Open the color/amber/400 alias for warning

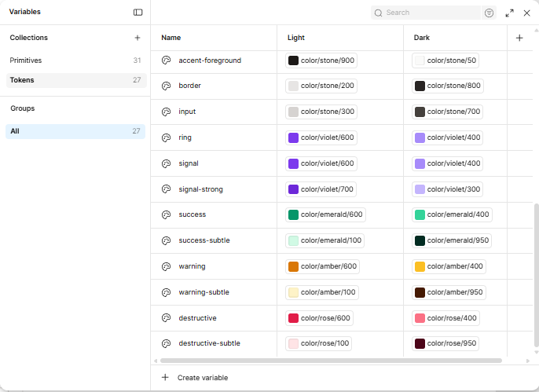coord(449,266)
